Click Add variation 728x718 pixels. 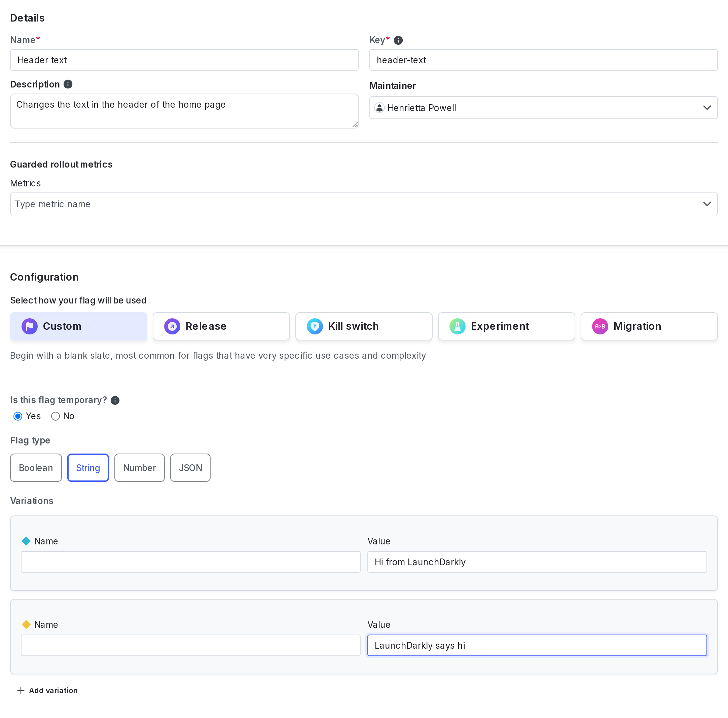click(x=47, y=690)
